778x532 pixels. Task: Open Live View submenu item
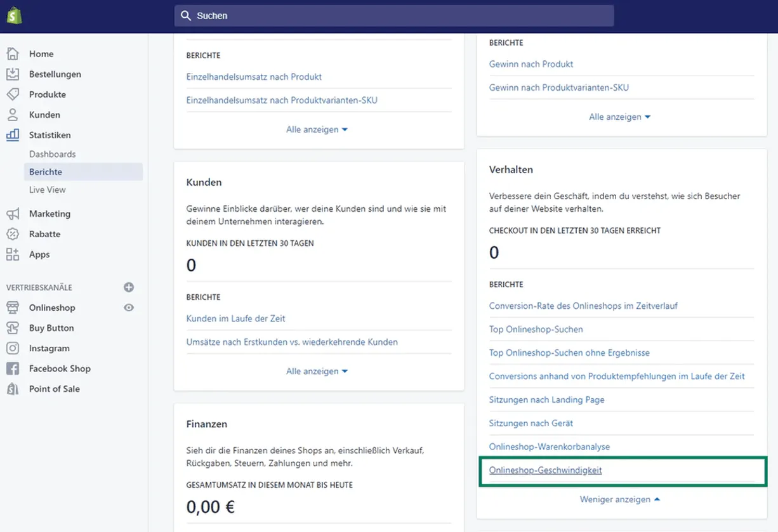pyautogui.click(x=48, y=190)
